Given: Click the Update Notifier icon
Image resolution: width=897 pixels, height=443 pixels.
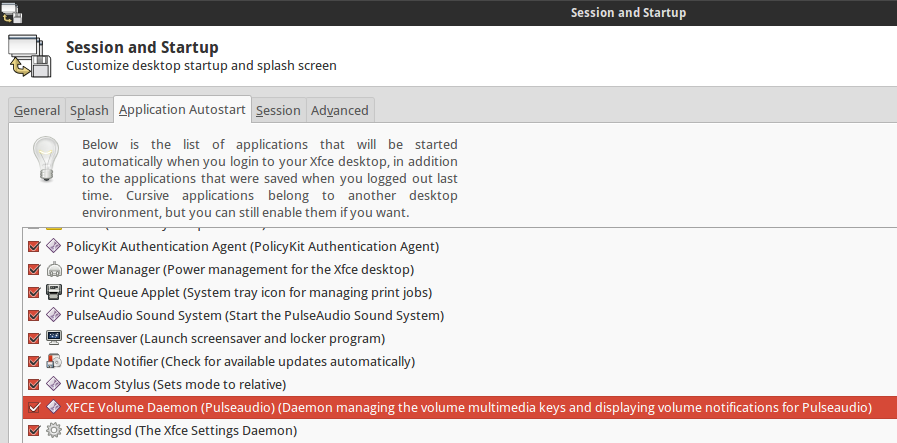Looking at the screenshot, I should pyautogui.click(x=54, y=361).
